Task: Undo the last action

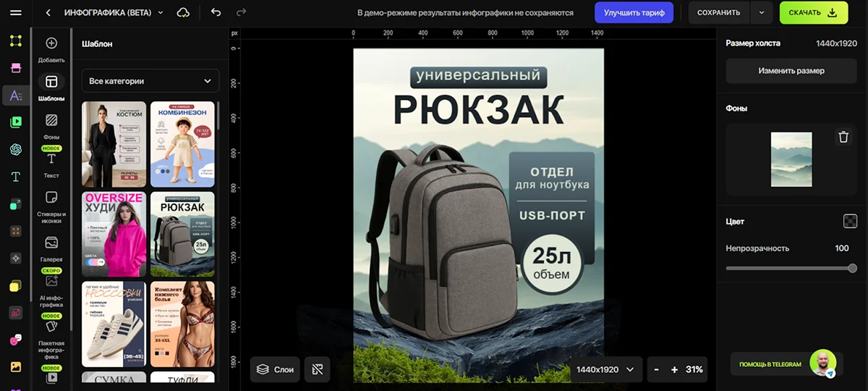Action: click(216, 12)
